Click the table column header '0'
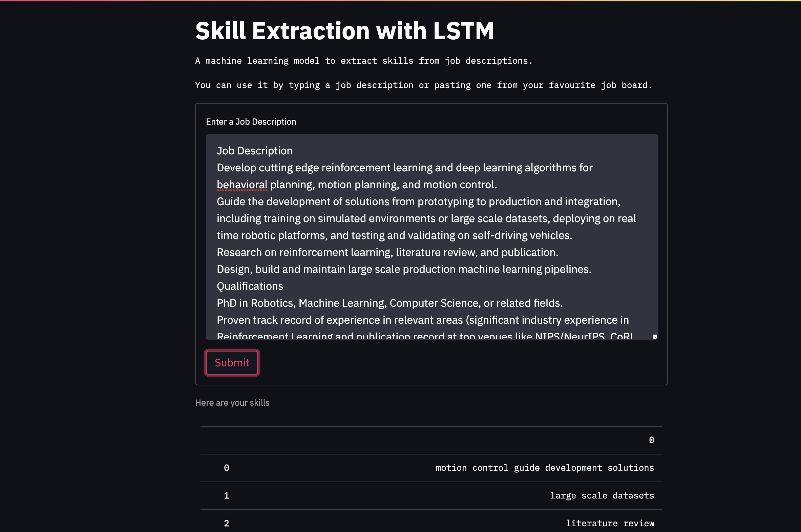801x532 pixels. (651, 440)
